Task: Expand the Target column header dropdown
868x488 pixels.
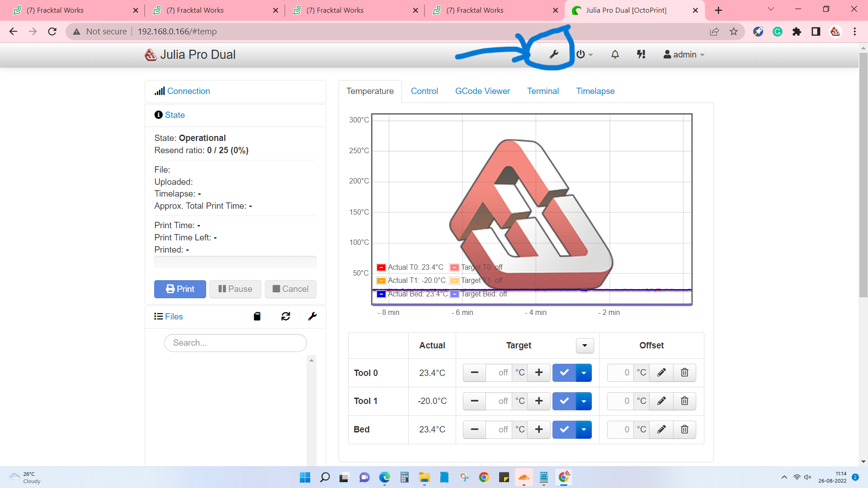Action: (x=585, y=346)
